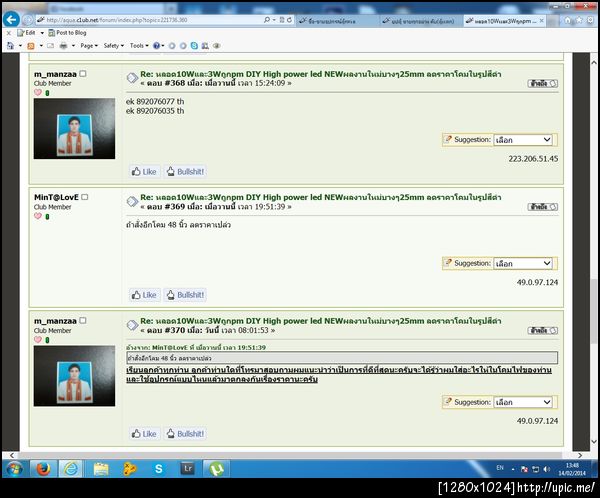This screenshot has height=498, width=600.
Task: Show hidden tray icons arrow
Action: 513,469
